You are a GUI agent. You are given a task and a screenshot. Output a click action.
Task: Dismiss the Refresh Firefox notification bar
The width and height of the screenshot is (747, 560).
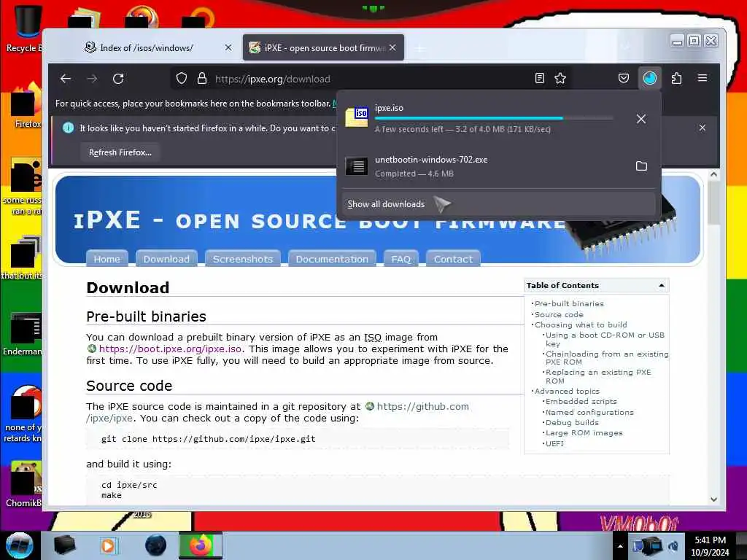(703, 128)
